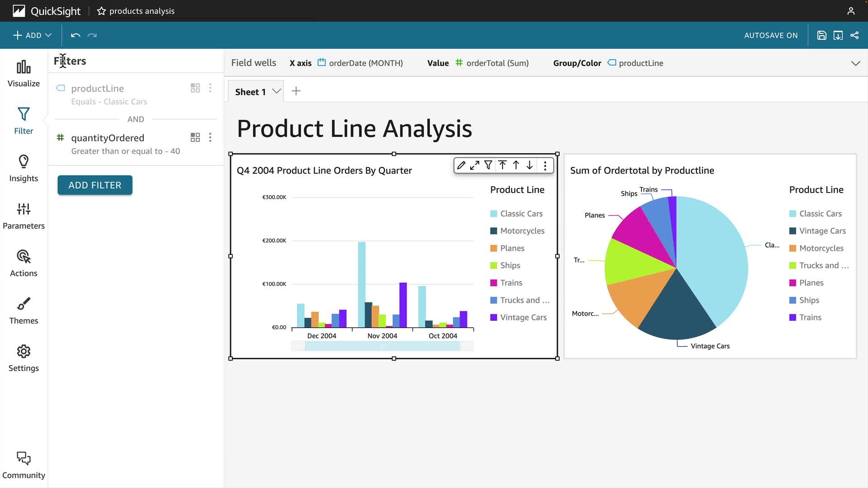
Task: Click the edit pencil icon on bar chart
Action: 461,165
